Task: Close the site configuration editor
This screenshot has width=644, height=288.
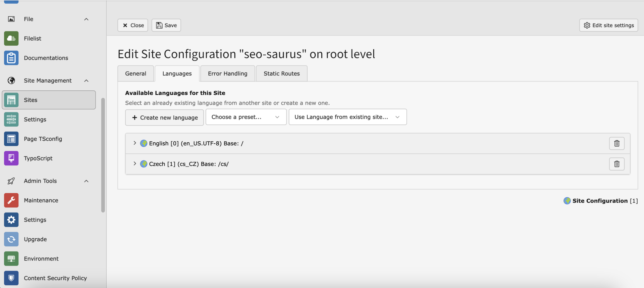Action: (x=133, y=25)
